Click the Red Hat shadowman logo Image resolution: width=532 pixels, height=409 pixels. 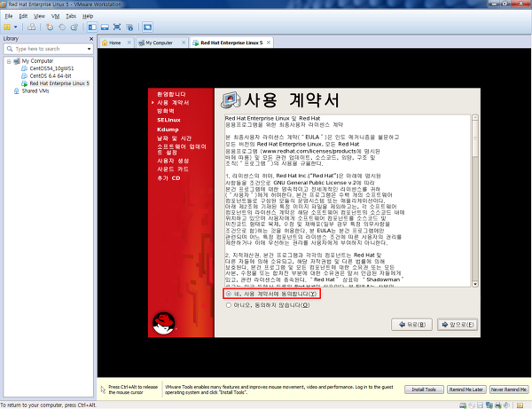point(164,323)
